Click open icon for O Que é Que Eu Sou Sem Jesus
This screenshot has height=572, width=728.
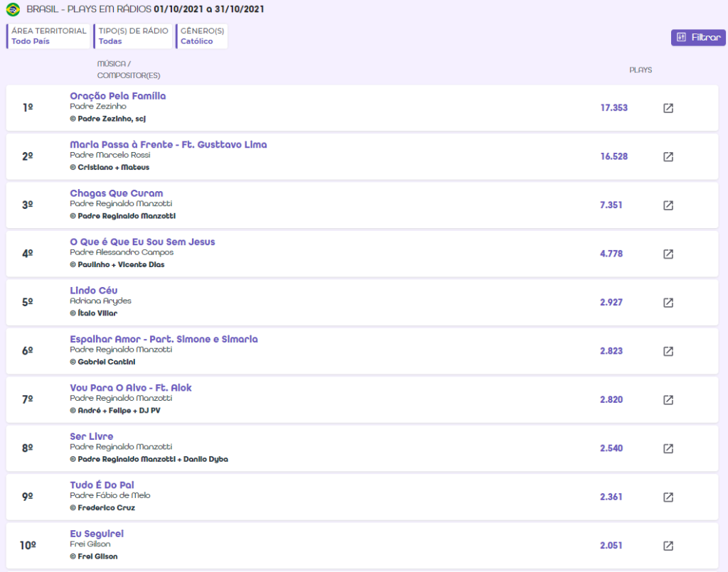(668, 254)
